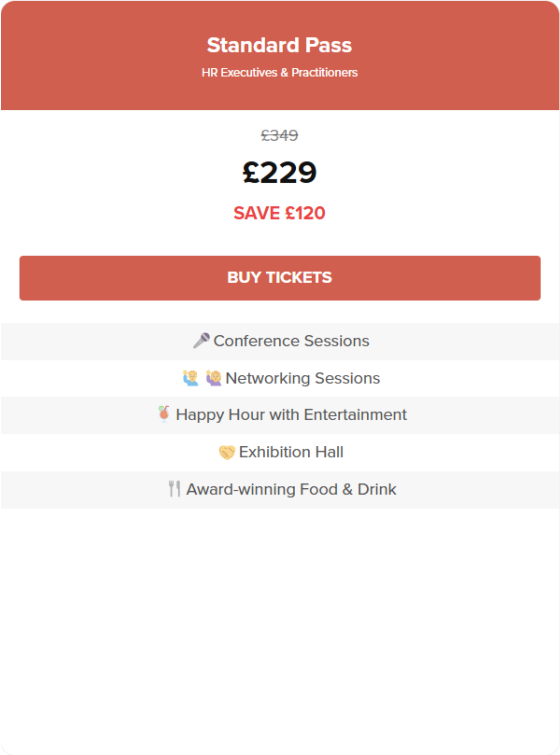This screenshot has width=560, height=755.
Task: Click the fork and knife icon
Action: (x=175, y=489)
